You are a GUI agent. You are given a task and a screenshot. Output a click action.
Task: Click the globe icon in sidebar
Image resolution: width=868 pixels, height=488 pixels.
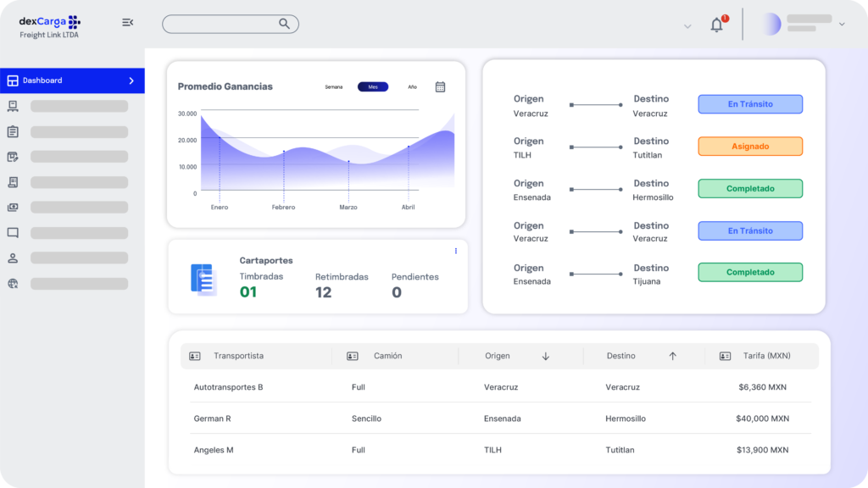13,284
